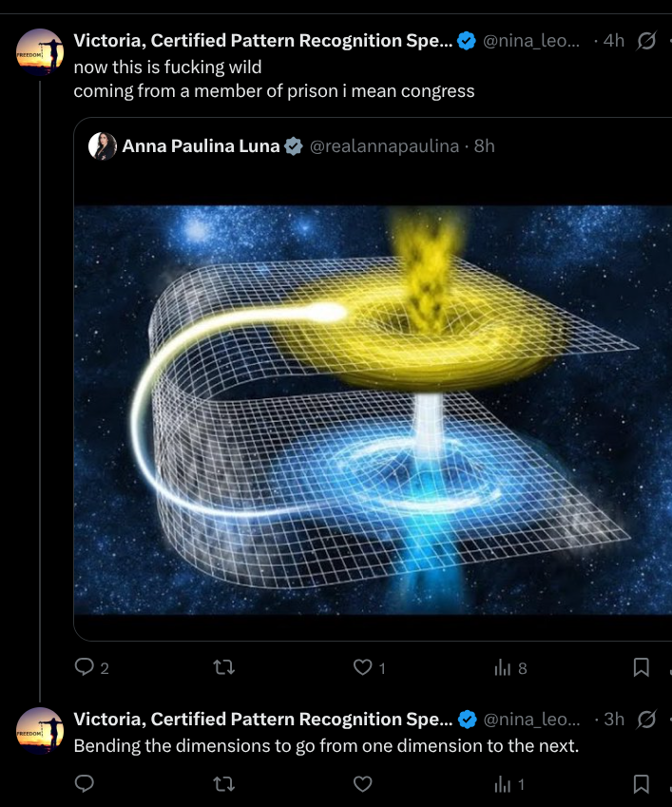
Task: Like the first tweet with 1 like
Action: coord(362,667)
